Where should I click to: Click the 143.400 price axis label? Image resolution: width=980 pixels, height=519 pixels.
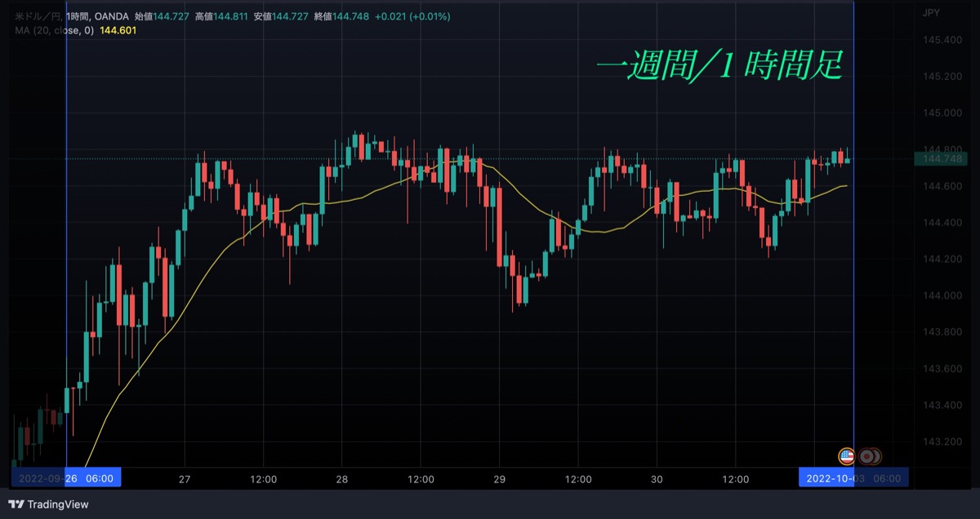pyautogui.click(x=942, y=406)
